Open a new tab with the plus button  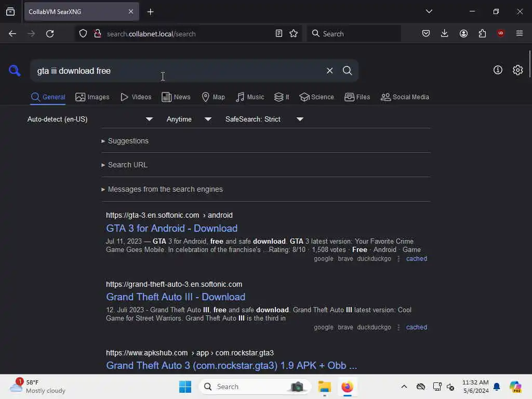pyautogui.click(x=150, y=12)
